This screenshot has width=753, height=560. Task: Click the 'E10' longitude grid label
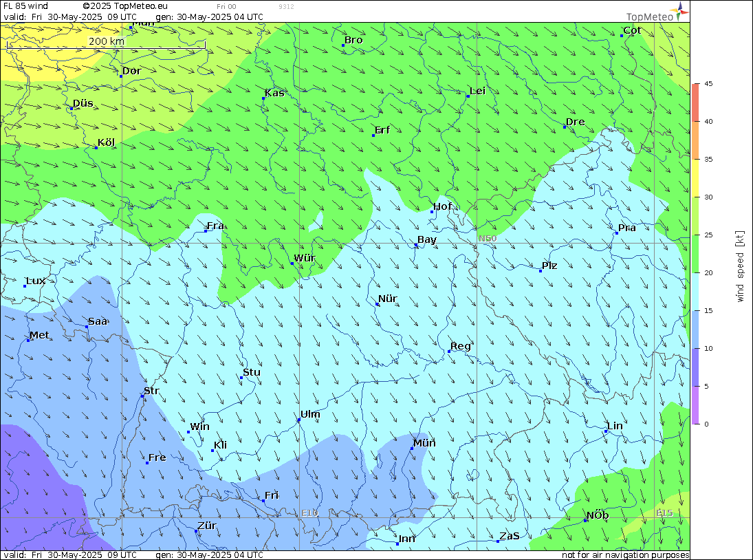click(x=309, y=513)
